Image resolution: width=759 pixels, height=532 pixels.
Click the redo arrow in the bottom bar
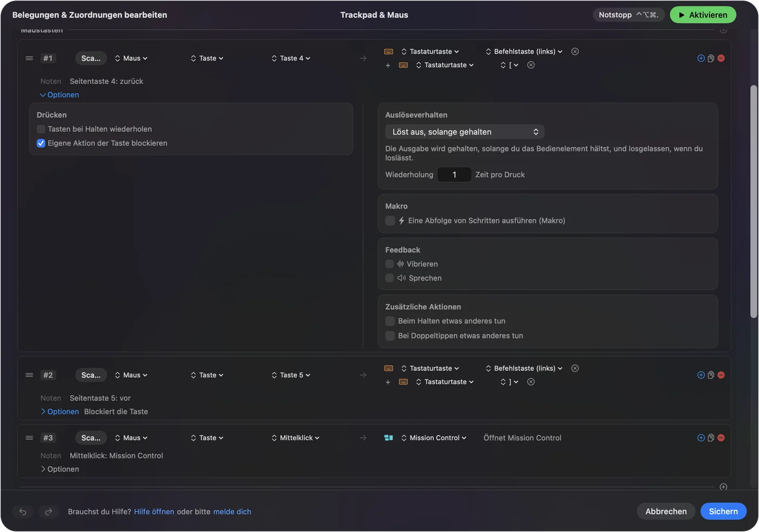tap(48, 511)
